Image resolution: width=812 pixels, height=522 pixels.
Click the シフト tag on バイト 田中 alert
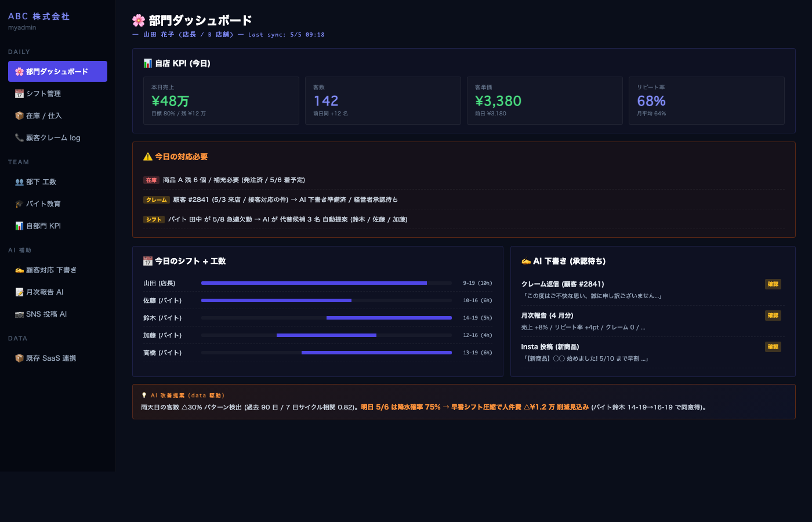[x=154, y=220]
